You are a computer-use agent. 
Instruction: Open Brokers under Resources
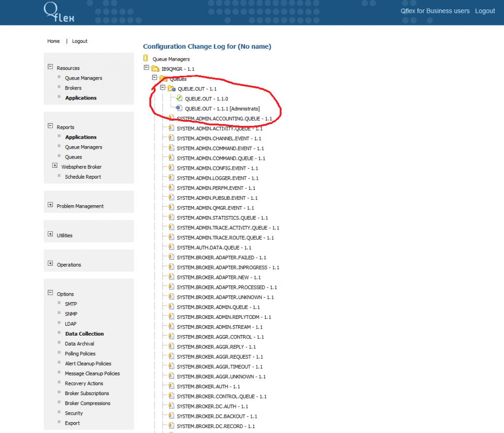pos(73,88)
